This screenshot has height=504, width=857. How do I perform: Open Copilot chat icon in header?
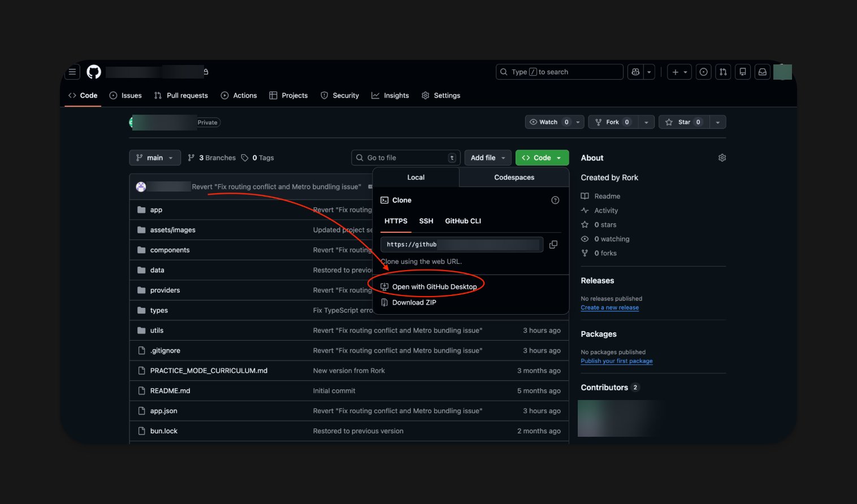[635, 72]
